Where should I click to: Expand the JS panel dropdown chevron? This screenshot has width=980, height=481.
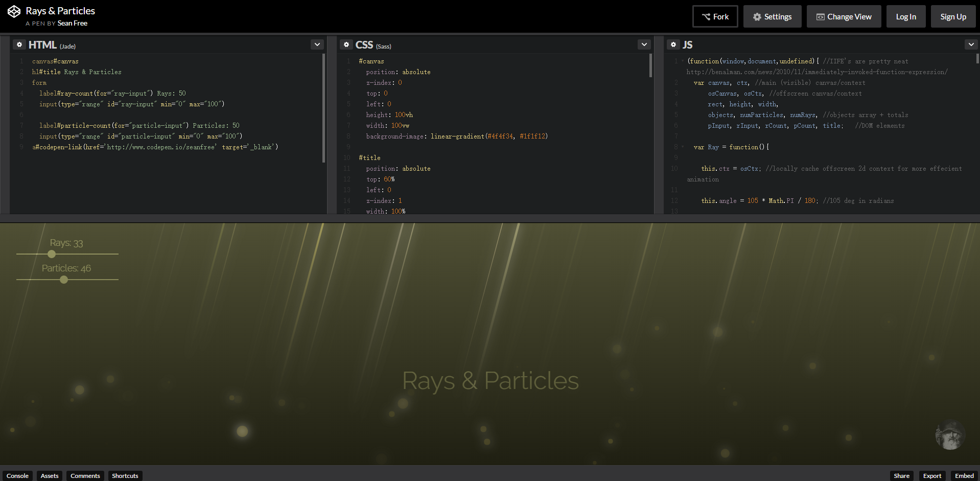tap(971, 44)
